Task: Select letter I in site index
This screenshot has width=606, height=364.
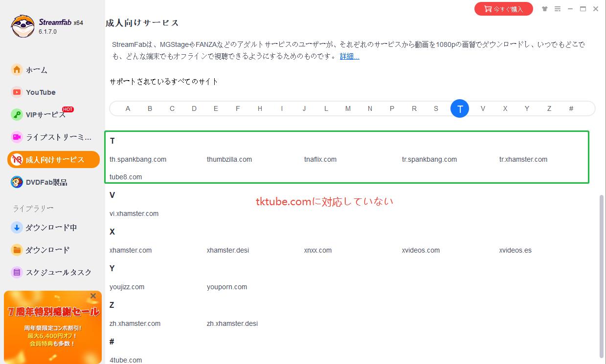Action: 282,108
